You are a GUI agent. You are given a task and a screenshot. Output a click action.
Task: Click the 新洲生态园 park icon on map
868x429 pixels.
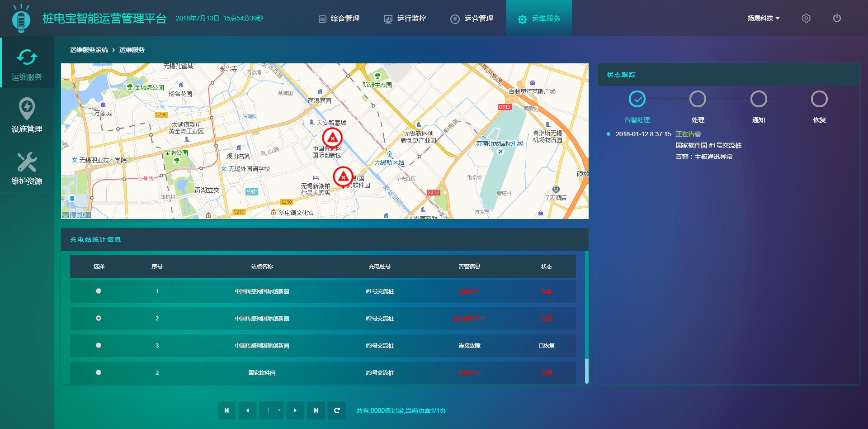[377, 76]
